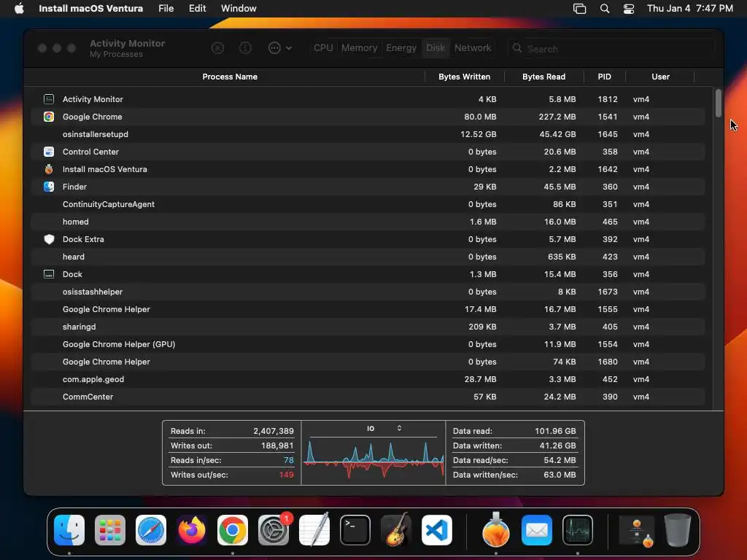Open Spotlight search in menu bar

(605, 9)
